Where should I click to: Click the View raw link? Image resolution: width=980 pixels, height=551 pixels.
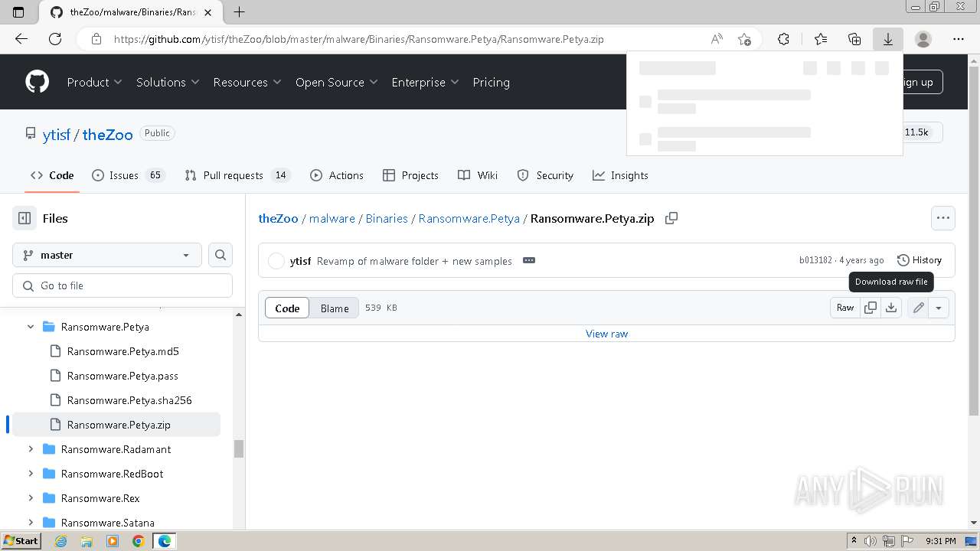pos(606,334)
